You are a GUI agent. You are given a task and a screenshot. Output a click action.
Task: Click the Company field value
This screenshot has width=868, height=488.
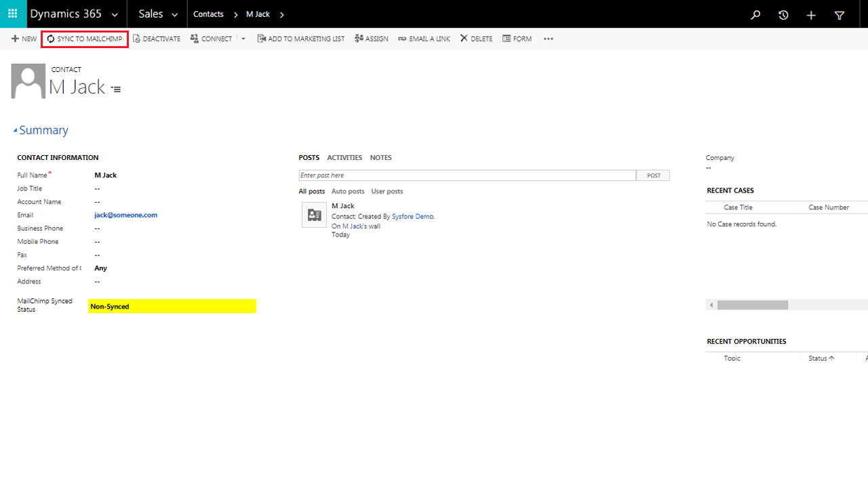click(709, 167)
